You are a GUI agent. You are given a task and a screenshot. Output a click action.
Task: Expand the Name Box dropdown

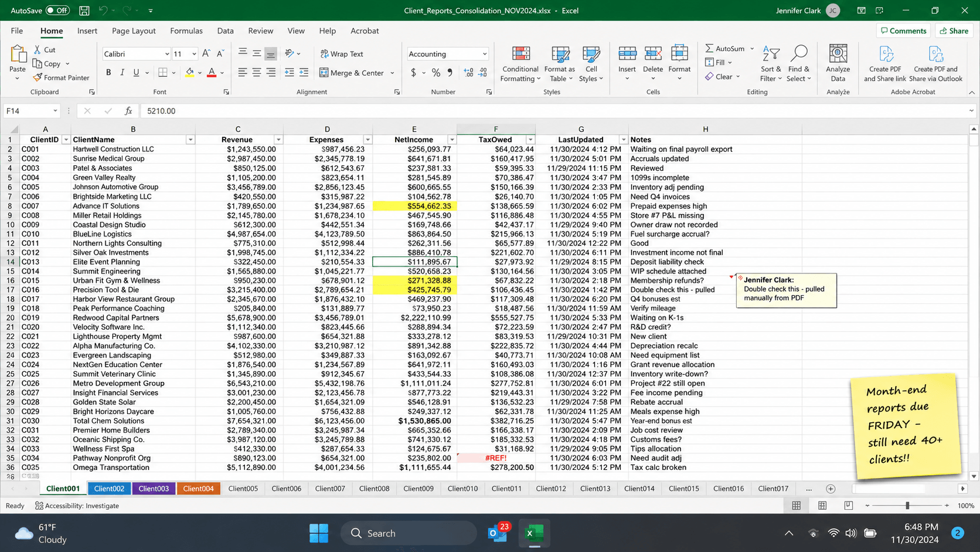tap(55, 111)
